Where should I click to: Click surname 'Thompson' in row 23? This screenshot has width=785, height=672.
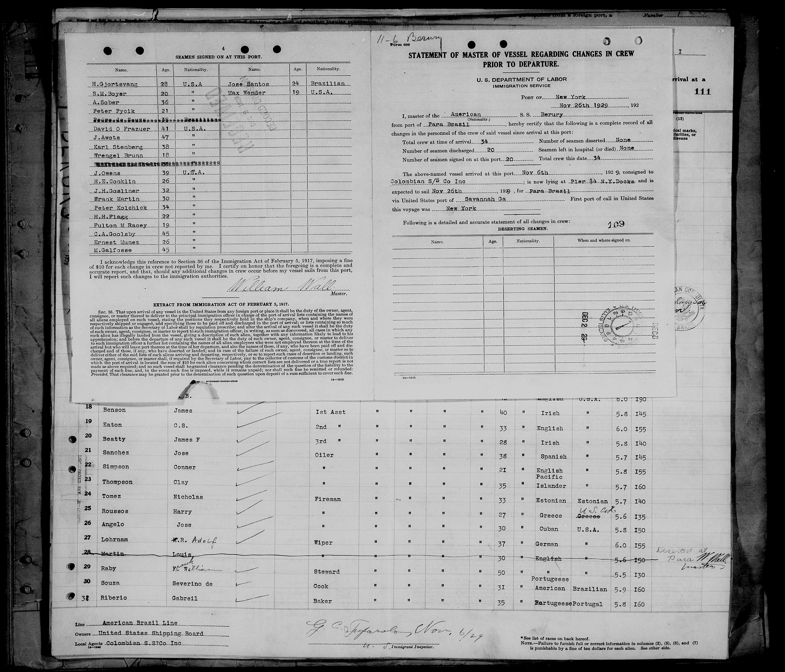tap(117, 482)
